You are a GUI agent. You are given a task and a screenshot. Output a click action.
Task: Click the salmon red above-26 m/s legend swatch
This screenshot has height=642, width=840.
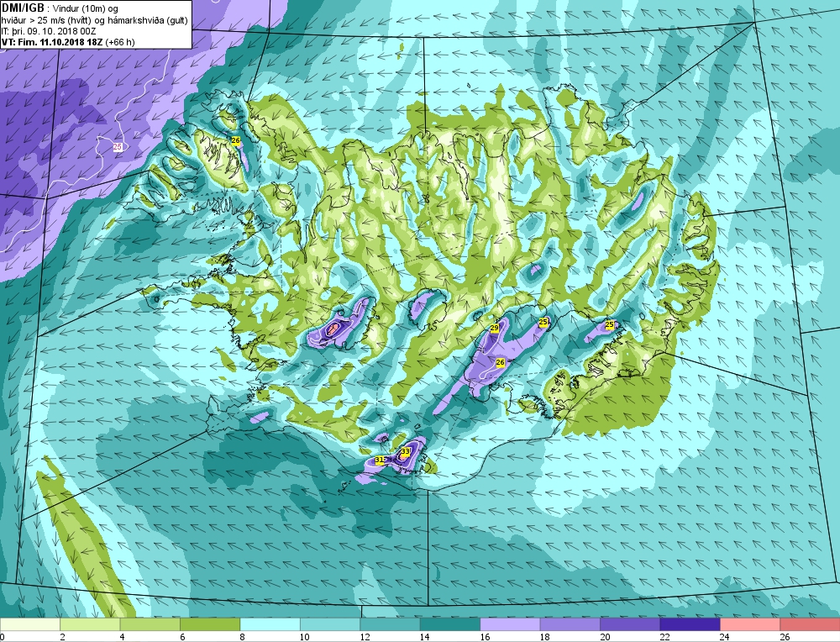tap(810, 624)
